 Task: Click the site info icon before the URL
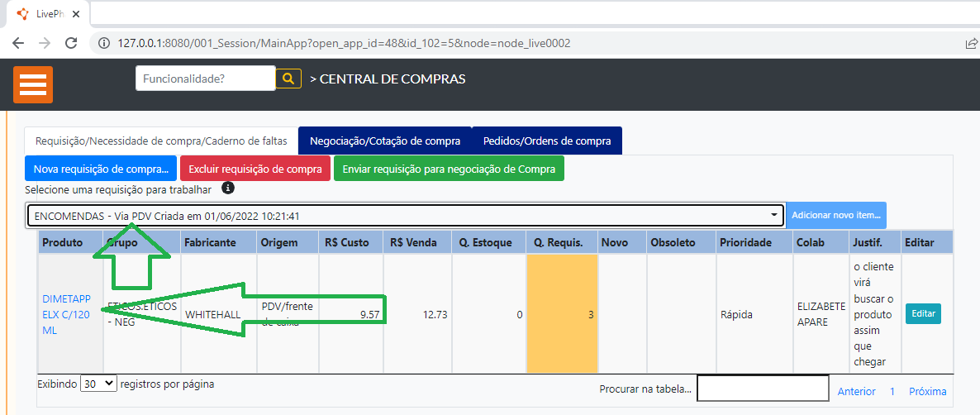tap(103, 43)
